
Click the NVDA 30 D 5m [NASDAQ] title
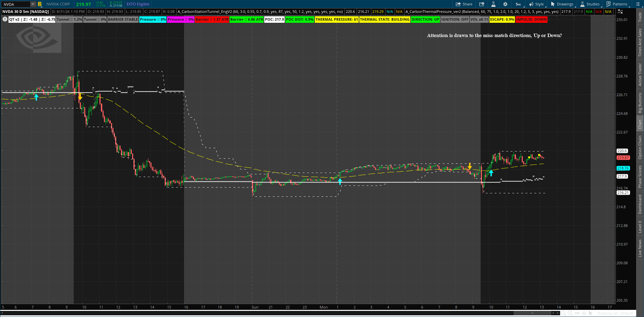[26, 12]
